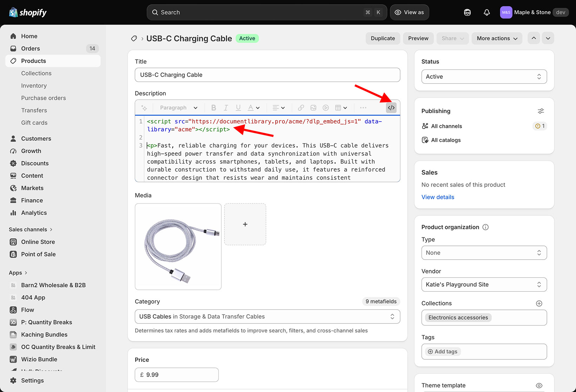
Task: Click the search bar
Action: click(x=267, y=12)
